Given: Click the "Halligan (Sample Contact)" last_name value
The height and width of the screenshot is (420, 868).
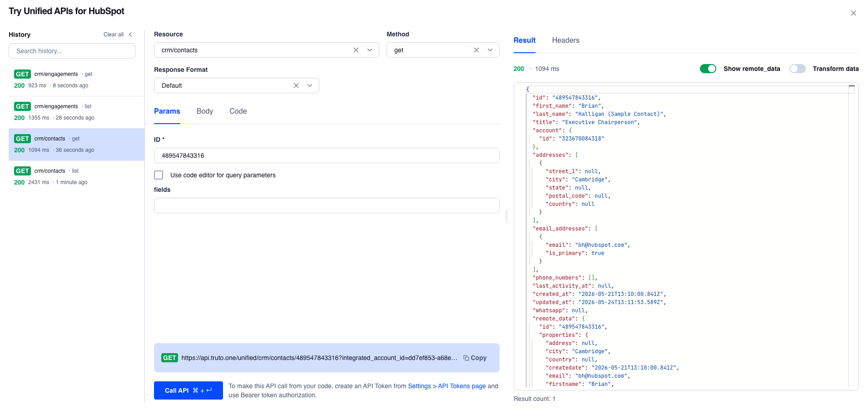Looking at the screenshot, I should 619,114.
